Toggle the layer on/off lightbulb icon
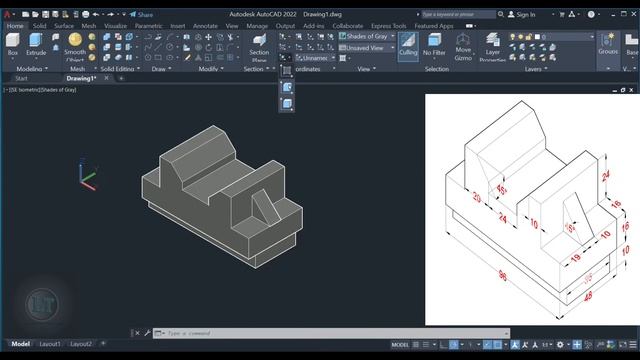This screenshot has width=640, height=360. click(x=513, y=37)
